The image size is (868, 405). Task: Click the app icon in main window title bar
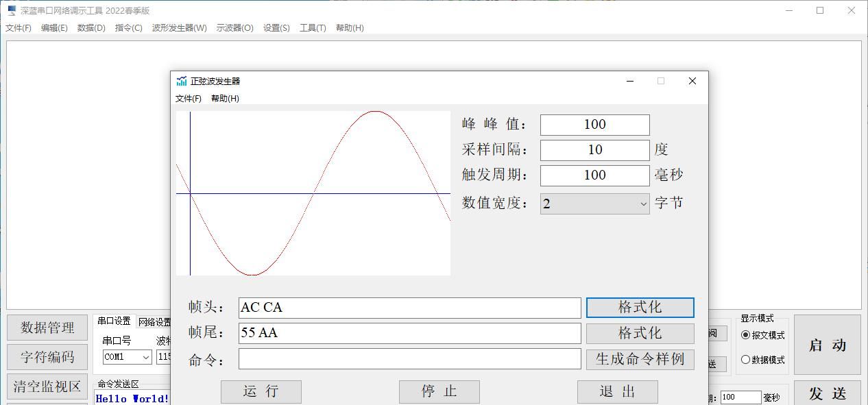point(10,10)
